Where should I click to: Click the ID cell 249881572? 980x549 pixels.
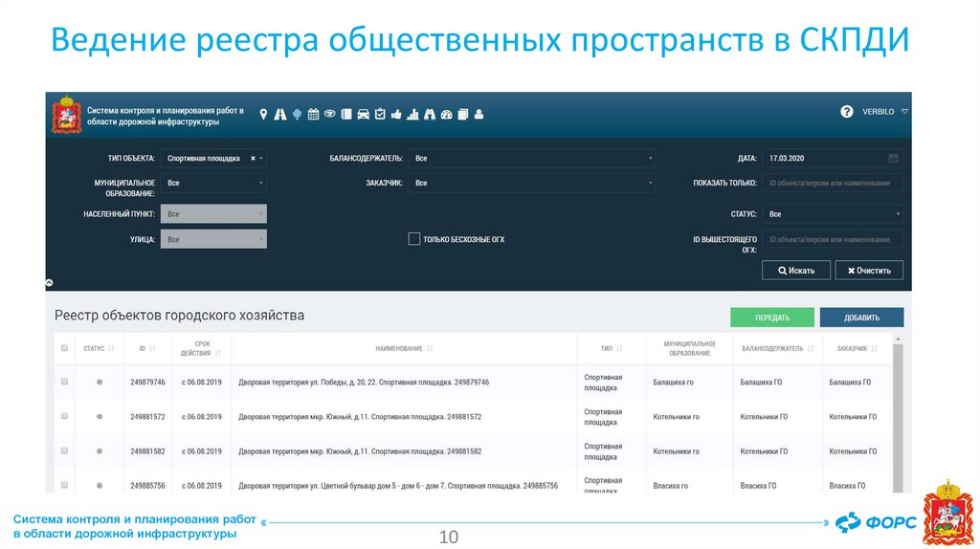click(147, 417)
